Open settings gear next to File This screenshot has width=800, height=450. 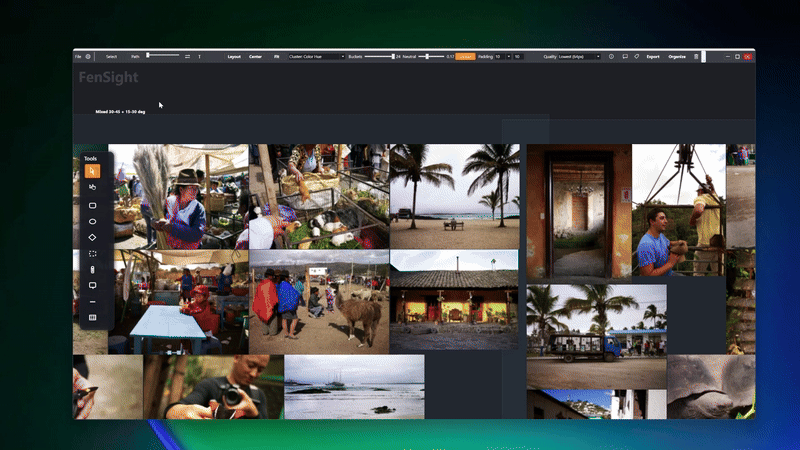[x=88, y=57]
